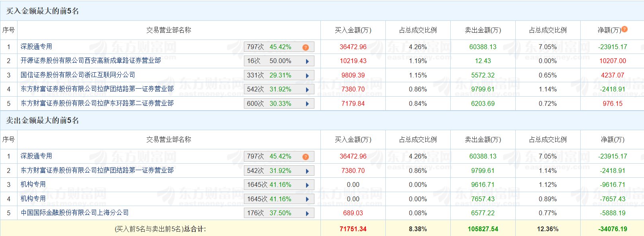Click the blue arrow for 拉萨团结路第一证券营业部 in the buy table
Screen dimensions: 644x236
(x=307, y=90)
